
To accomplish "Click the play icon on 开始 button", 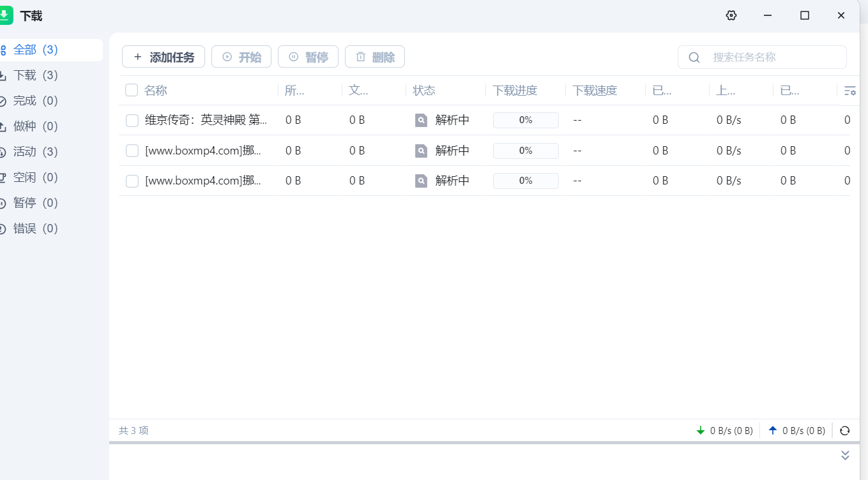I will click(x=227, y=57).
